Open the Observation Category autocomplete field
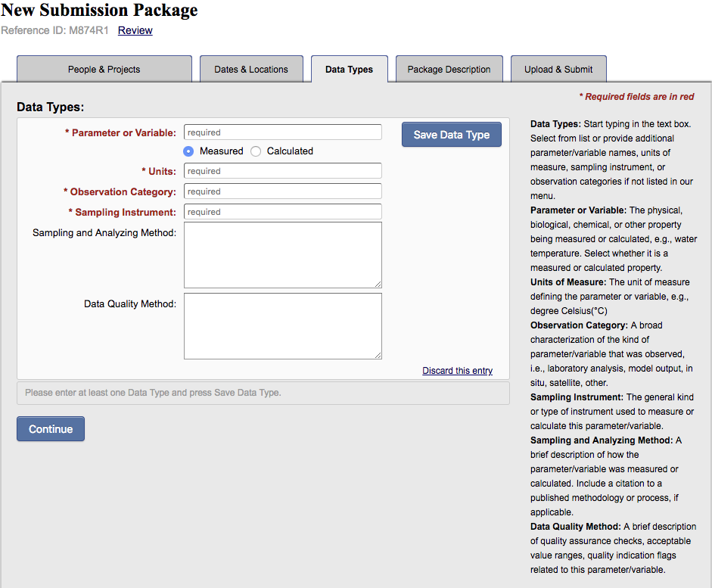 (x=282, y=191)
